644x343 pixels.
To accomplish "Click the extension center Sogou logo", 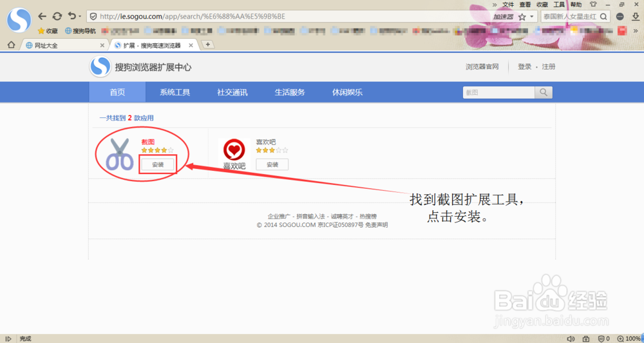I will (100, 66).
